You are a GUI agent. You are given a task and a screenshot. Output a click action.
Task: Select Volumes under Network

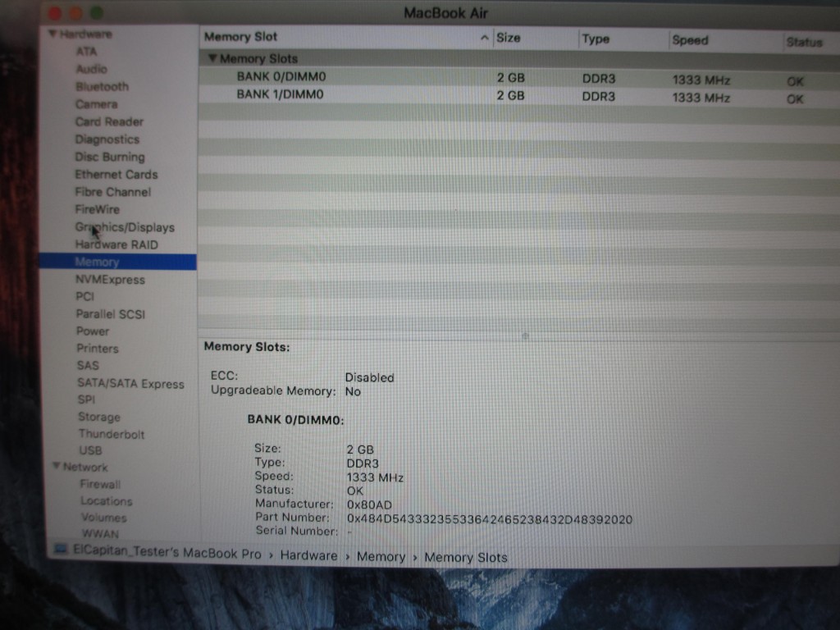click(x=104, y=518)
